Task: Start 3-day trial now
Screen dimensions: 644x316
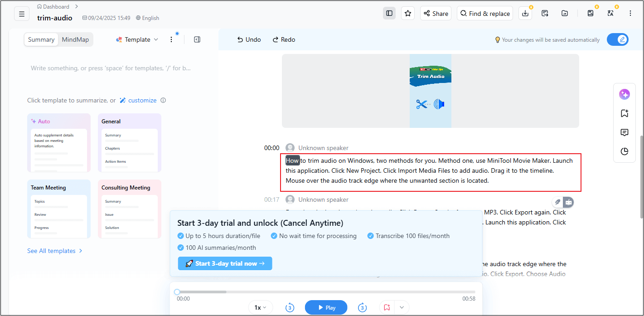Action: click(225, 263)
